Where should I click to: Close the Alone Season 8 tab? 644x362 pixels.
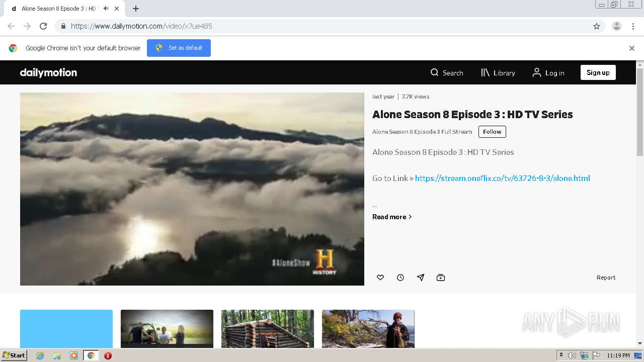117,9
